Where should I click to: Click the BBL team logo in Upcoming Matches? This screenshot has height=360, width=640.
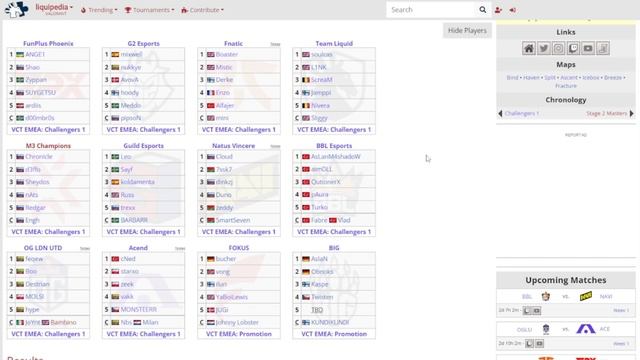tap(546, 296)
